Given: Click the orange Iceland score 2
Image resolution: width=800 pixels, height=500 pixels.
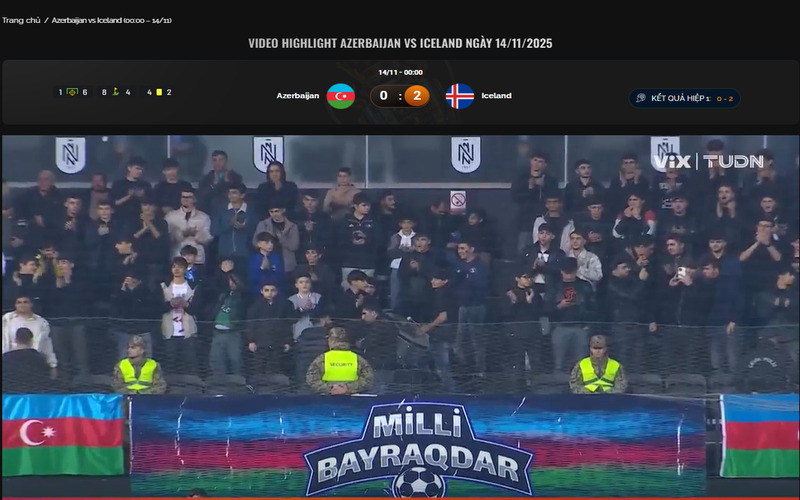Looking at the screenshot, I should (x=417, y=95).
